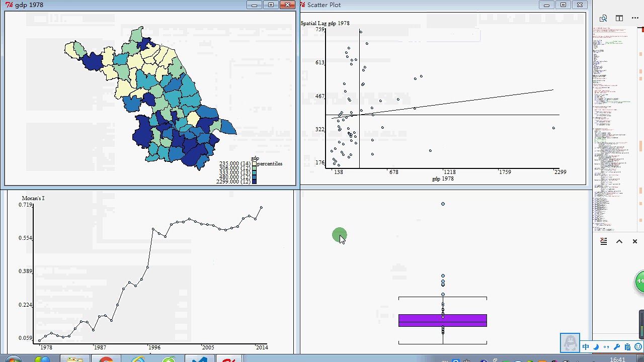
Task: Select the pale yellow legend swatch for 235.000
Action: (x=255, y=164)
